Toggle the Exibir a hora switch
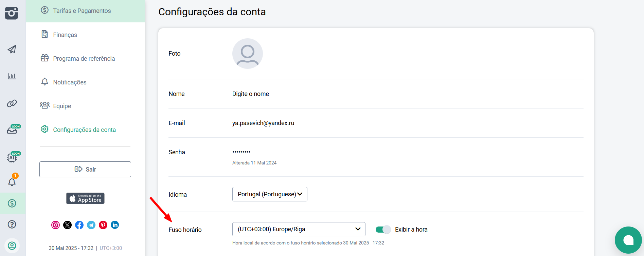Viewport: 644px width, 256px height. pos(383,230)
